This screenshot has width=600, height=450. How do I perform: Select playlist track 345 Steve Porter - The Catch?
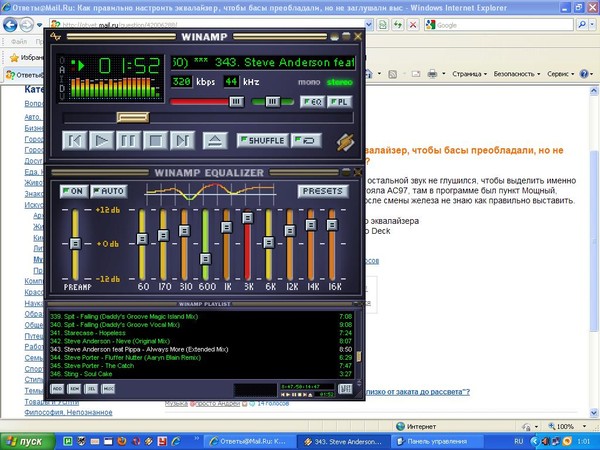201,366
